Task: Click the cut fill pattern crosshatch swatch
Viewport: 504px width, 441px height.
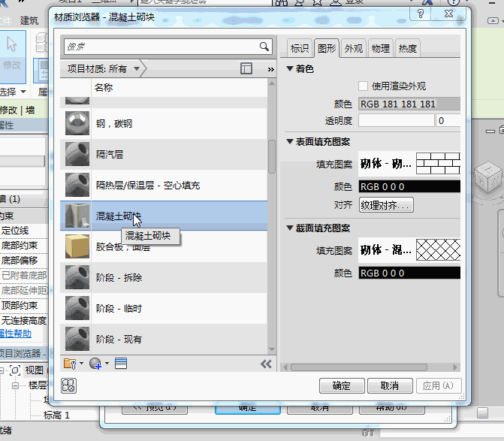Action: pos(438,249)
